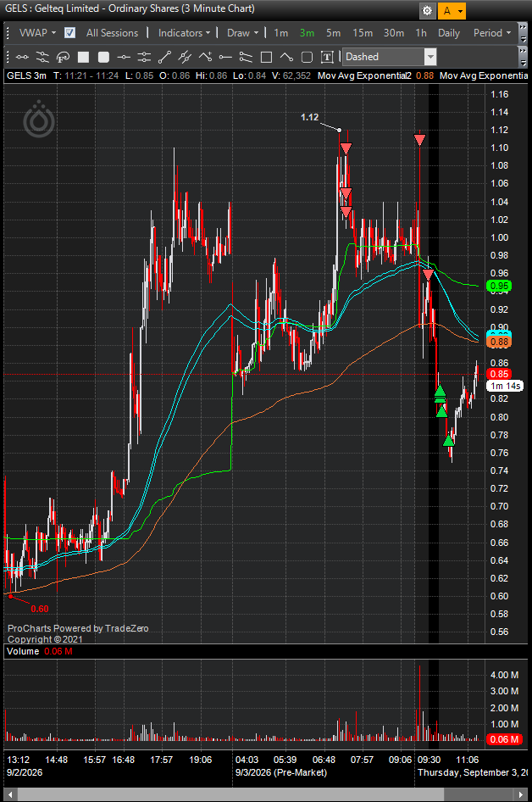532x802 pixels.
Task: Switch to the 1m timeframe
Action: click(280, 33)
